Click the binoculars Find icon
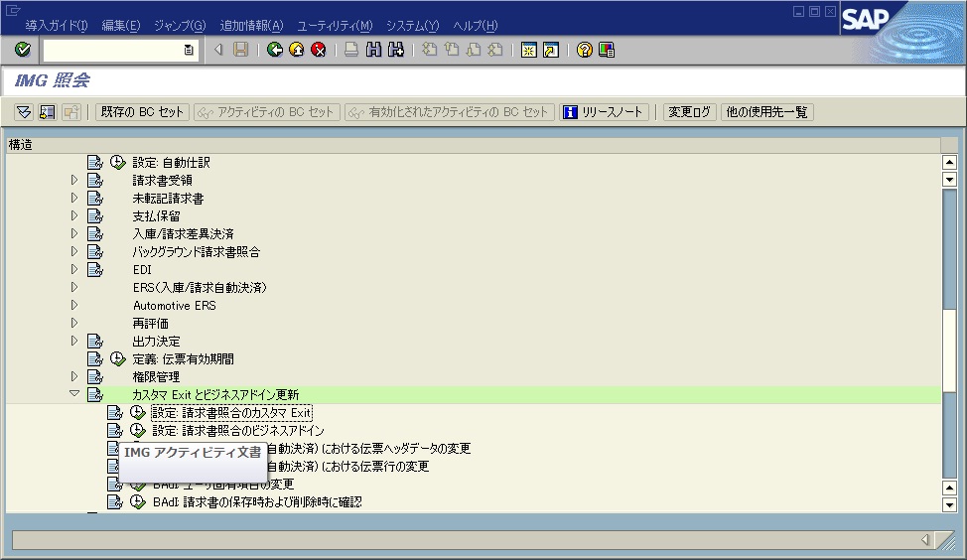The height and width of the screenshot is (560, 967). [x=374, y=50]
